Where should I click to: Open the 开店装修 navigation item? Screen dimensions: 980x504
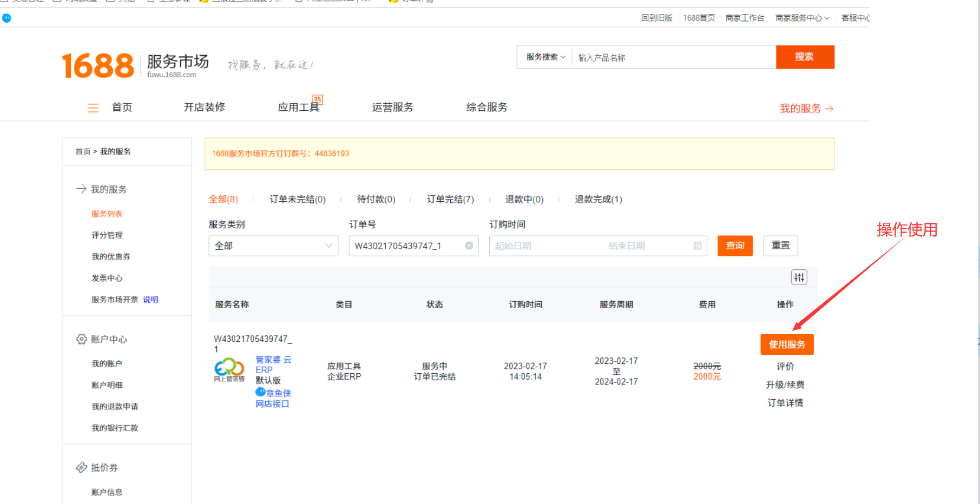pyautogui.click(x=205, y=107)
